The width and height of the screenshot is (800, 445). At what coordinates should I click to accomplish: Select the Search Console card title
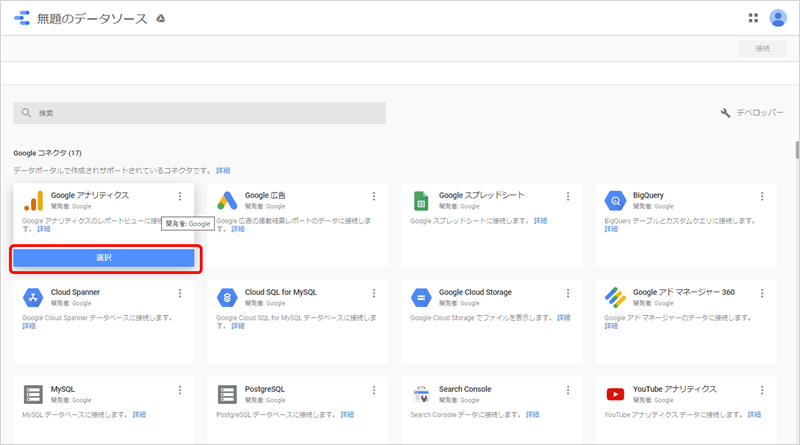tap(465, 389)
